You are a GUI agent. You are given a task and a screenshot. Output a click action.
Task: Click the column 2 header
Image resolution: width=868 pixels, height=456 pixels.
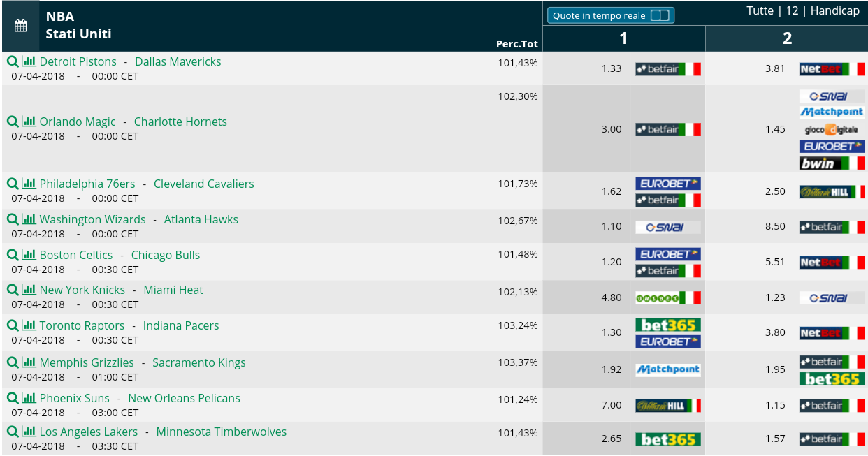787,38
